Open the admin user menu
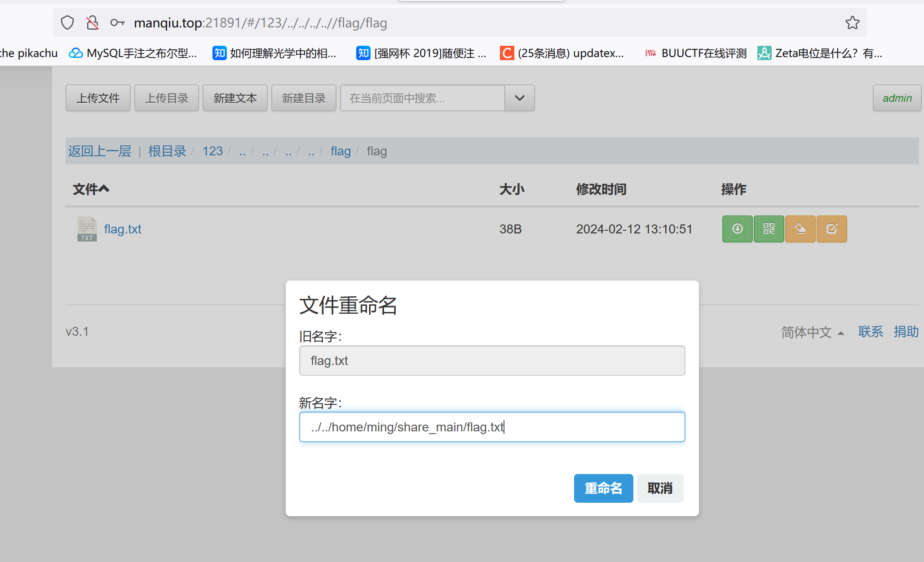 coord(897,98)
